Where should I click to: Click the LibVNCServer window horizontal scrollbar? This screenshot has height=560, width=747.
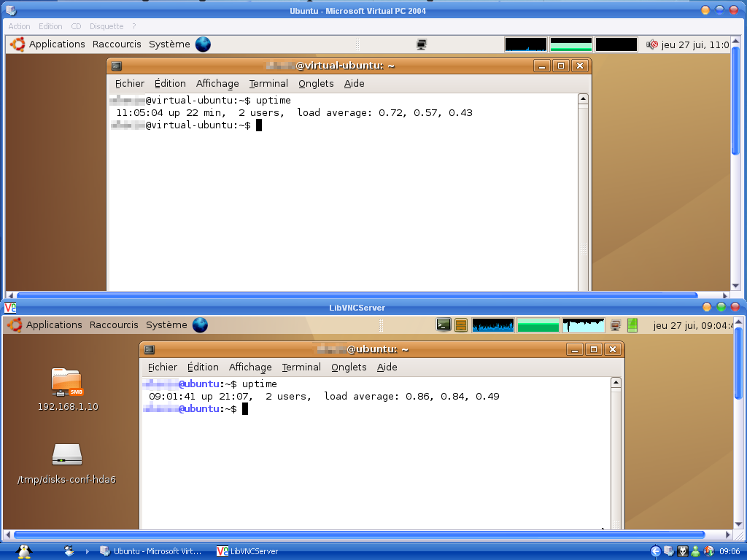359,534
